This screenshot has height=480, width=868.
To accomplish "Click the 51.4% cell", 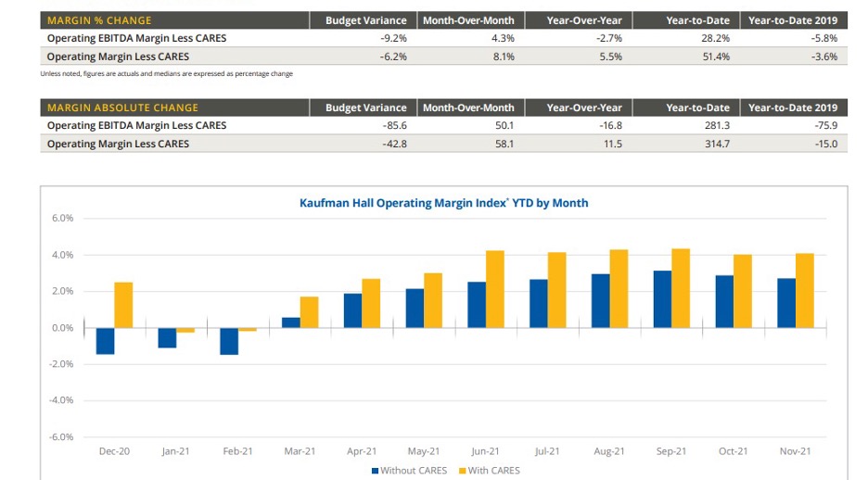I will [716, 57].
